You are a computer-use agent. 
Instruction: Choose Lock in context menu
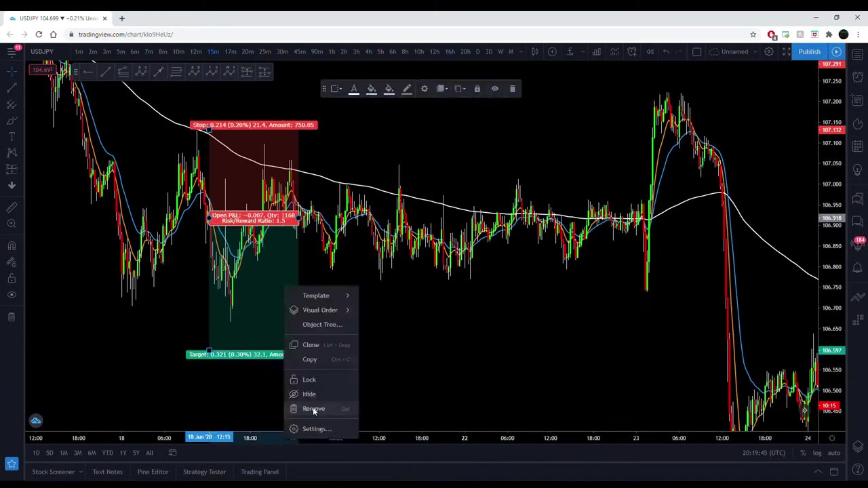click(x=321, y=380)
